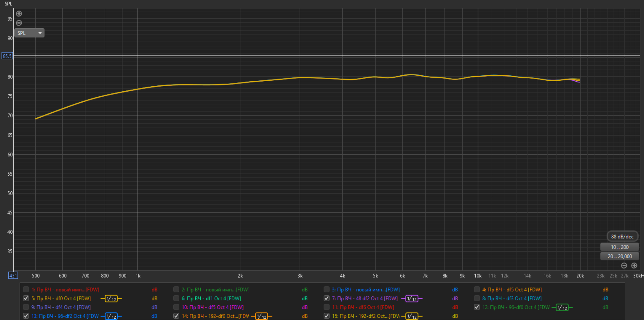Click the 88 dB/dec scale indicator

pos(622,237)
